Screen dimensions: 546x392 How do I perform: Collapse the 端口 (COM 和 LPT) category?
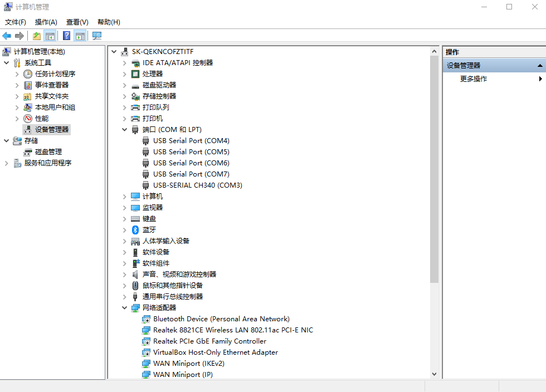(x=124, y=130)
